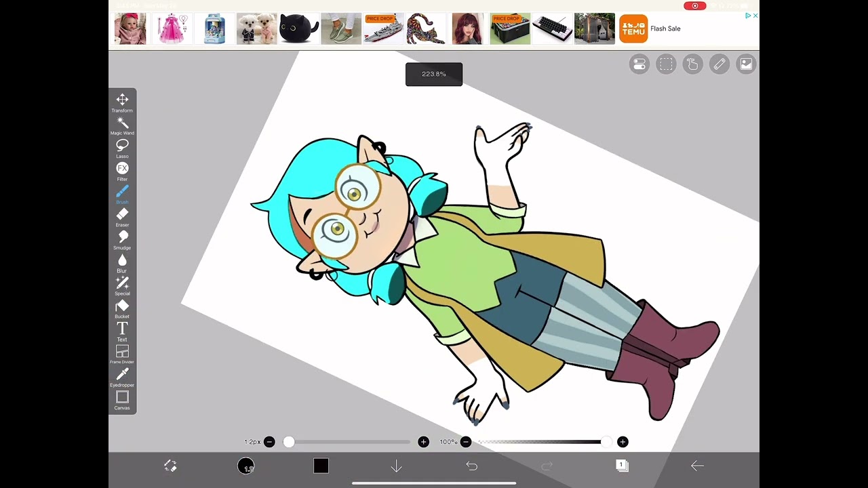
Task: Increase brush thickness with plus button
Action: click(x=424, y=442)
